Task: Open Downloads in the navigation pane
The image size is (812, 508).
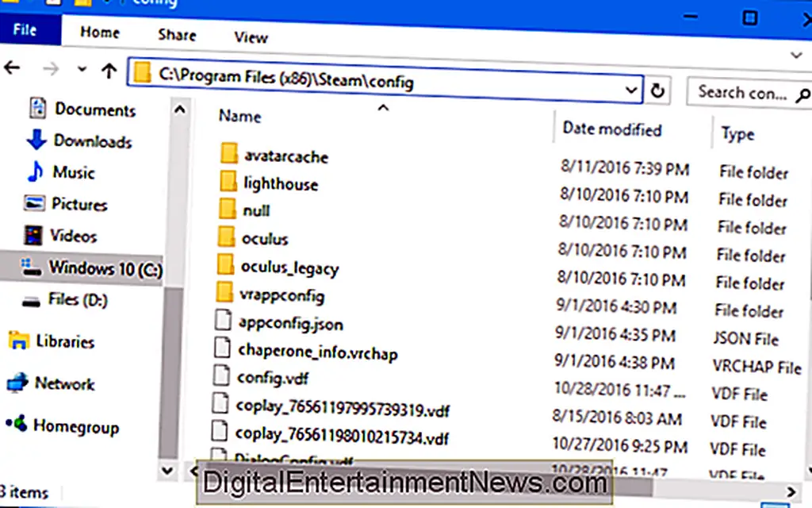Action: [91, 141]
